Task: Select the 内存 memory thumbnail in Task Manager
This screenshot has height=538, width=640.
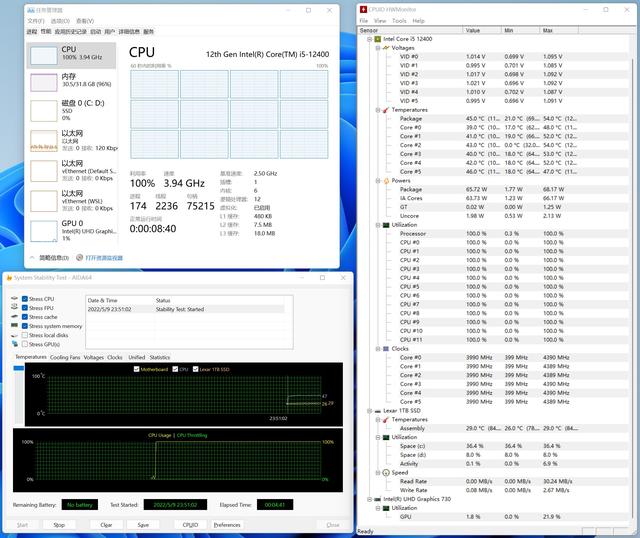Action: point(44,83)
